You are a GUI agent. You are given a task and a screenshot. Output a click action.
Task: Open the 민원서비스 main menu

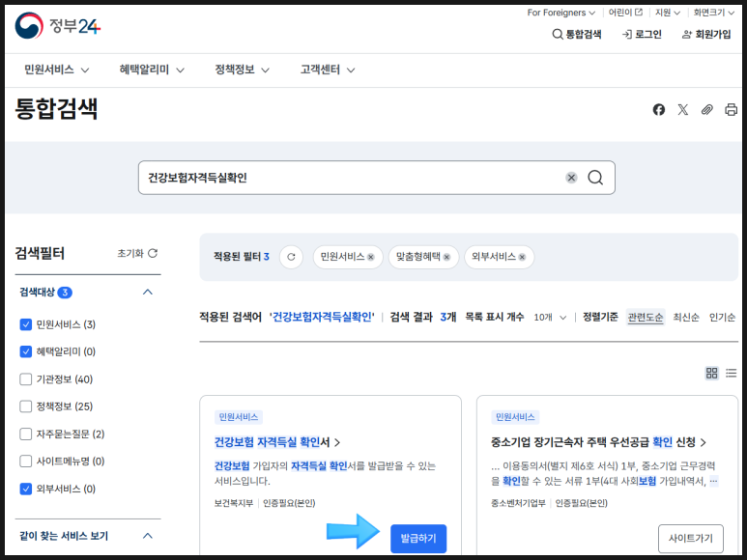[x=56, y=70]
